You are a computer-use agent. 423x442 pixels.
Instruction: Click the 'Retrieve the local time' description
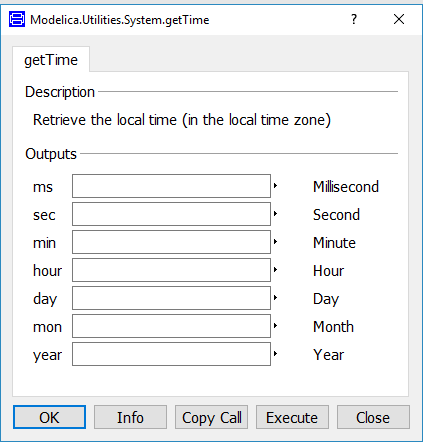coord(182,120)
